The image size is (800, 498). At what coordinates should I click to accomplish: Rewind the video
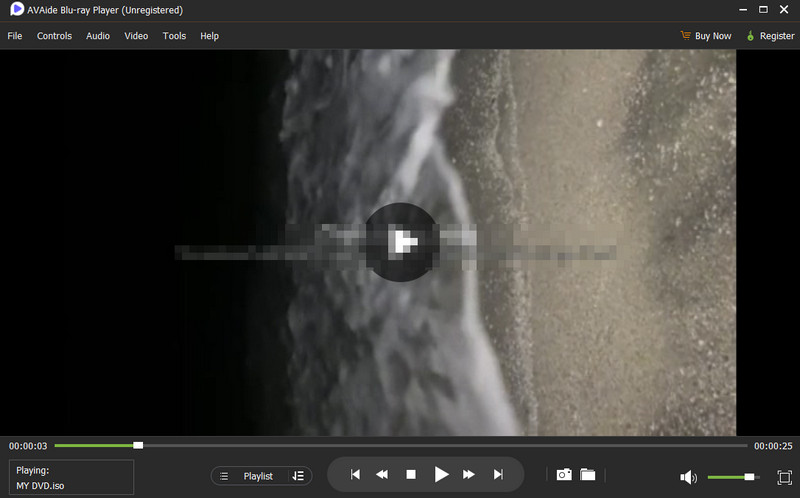pos(382,475)
